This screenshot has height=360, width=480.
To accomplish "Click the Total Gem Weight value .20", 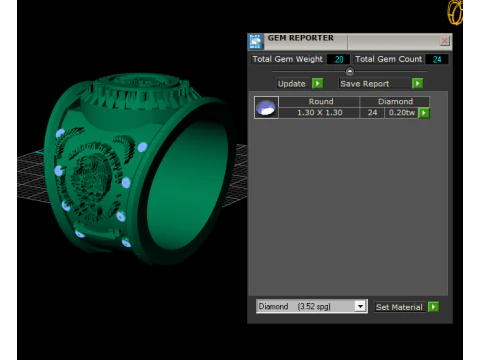I will (x=338, y=59).
